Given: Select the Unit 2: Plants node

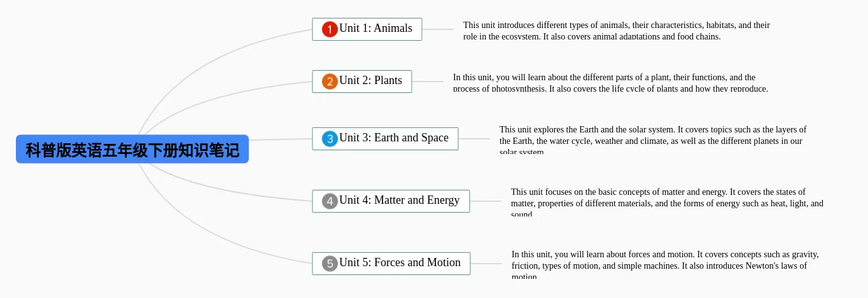Looking at the screenshot, I should (x=362, y=82).
